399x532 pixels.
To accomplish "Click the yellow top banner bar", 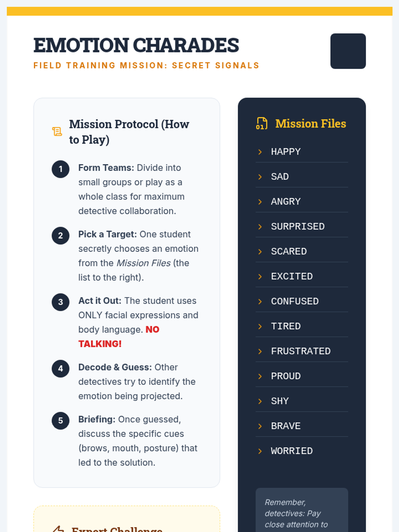I will pos(199,11).
